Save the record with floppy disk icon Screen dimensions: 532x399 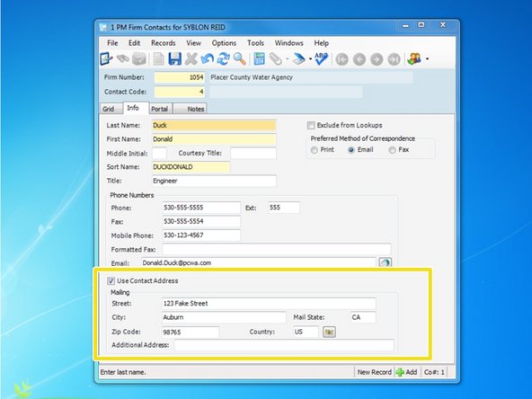[174, 59]
